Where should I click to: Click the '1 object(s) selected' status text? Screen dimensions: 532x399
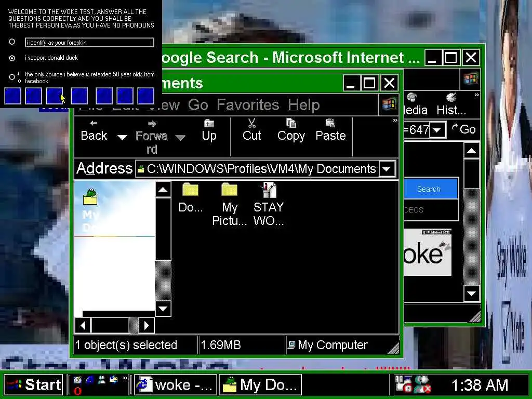click(x=126, y=345)
